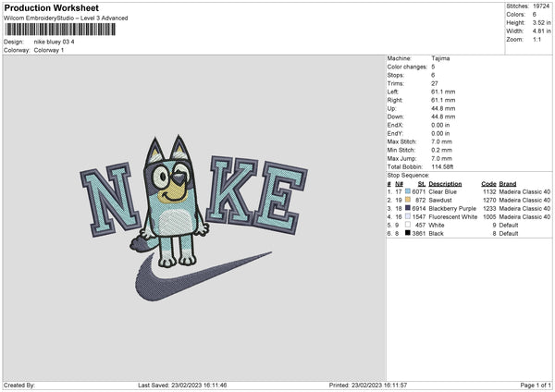This screenshot has height=392, width=555.
Task: Click stitch count 6071 in stop sequence
Action: (x=419, y=191)
